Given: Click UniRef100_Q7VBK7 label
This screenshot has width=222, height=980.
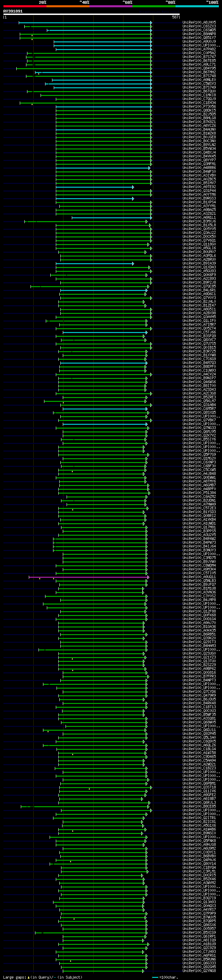Looking at the screenshot, I should 199,420.
